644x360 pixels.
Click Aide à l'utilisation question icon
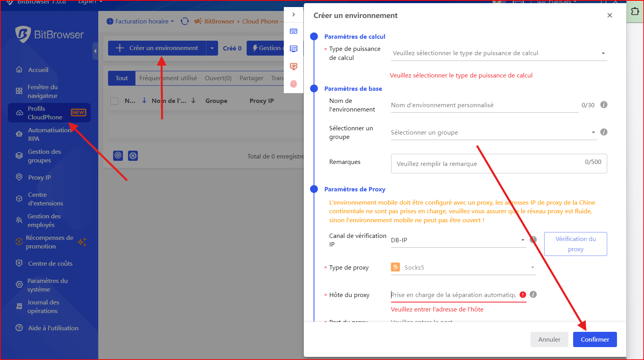[x=19, y=328]
